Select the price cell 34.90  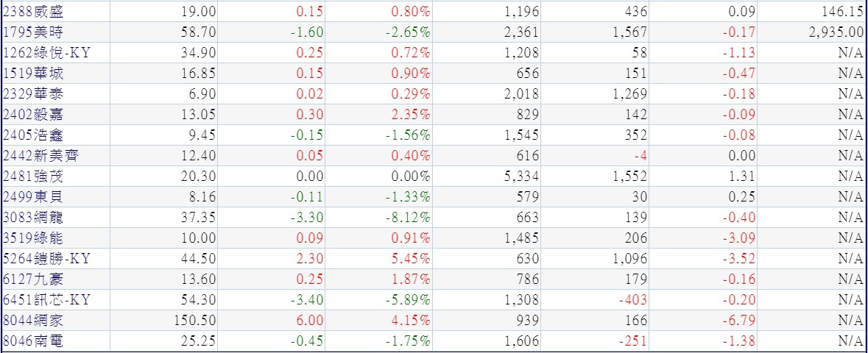[198, 52]
